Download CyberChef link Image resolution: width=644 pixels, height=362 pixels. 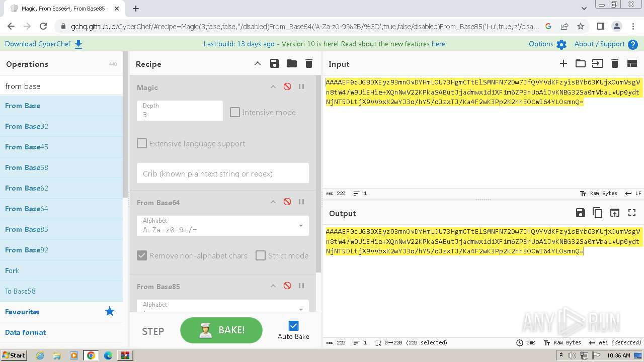point(44,44)
